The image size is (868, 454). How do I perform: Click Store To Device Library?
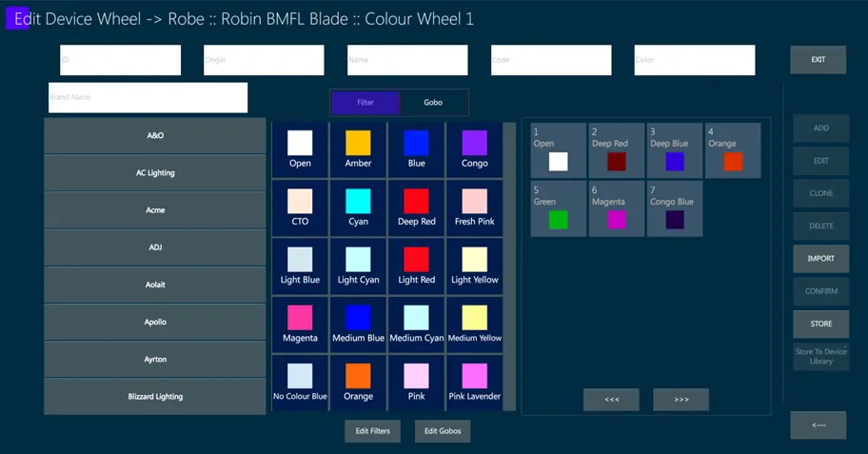[x=821, y=357]
